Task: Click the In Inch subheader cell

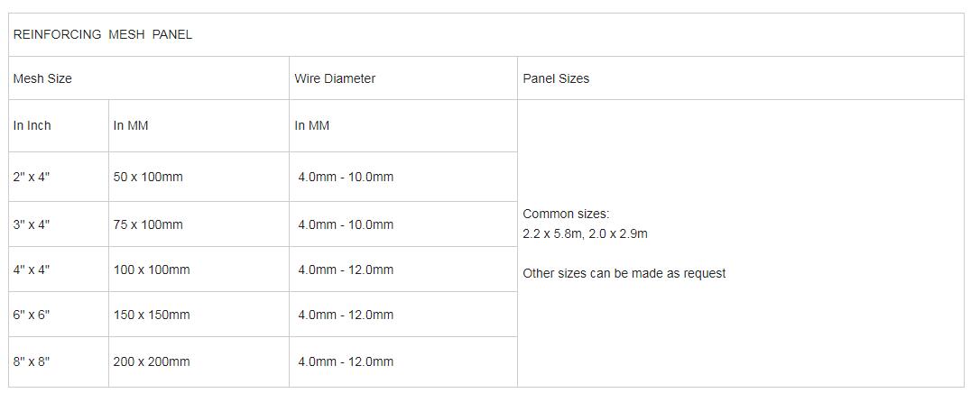Action: point(59,126)
